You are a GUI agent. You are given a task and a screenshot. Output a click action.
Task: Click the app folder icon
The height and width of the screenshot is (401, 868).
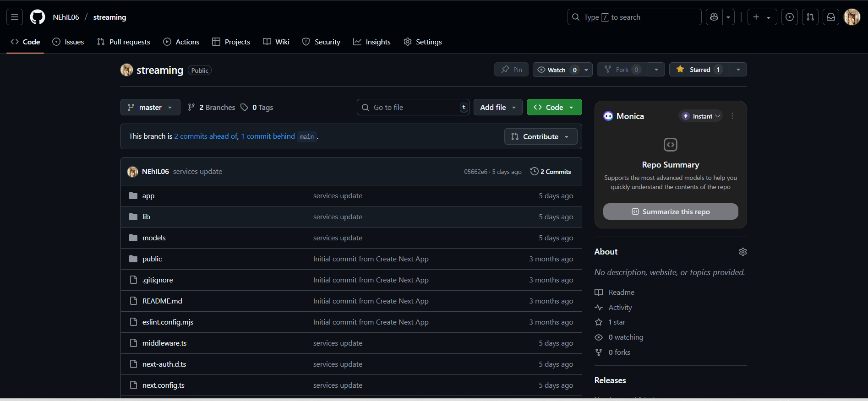pos(133,195)
